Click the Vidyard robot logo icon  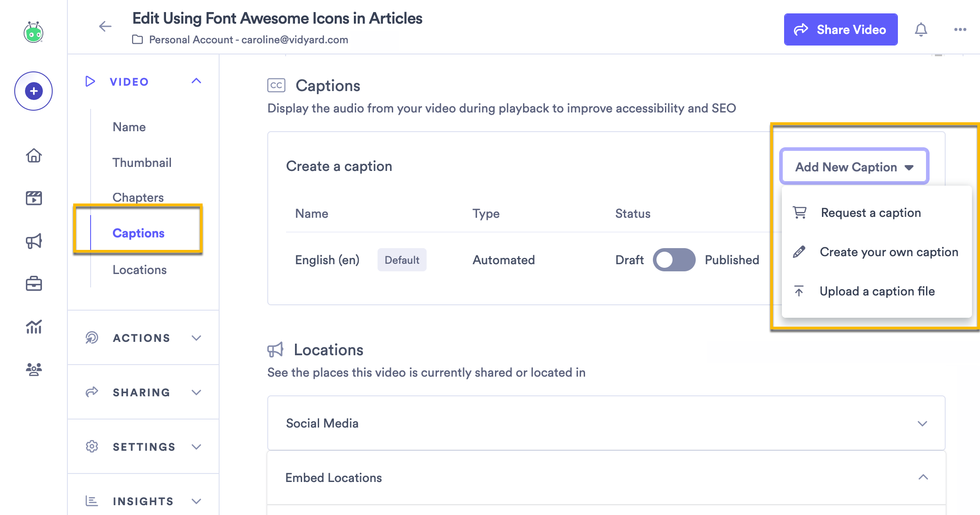pyautogui.click(x=33, y=32)
